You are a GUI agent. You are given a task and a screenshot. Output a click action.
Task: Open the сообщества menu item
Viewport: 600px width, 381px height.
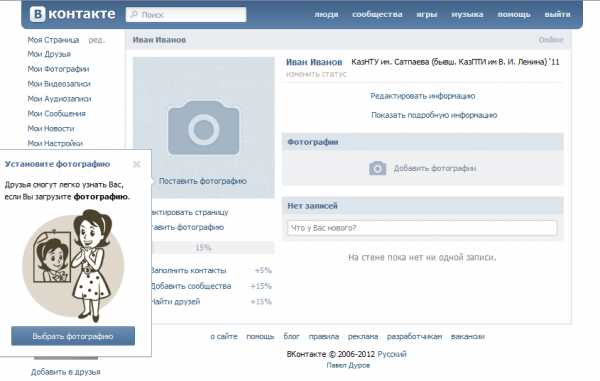(x=377, y=15)
